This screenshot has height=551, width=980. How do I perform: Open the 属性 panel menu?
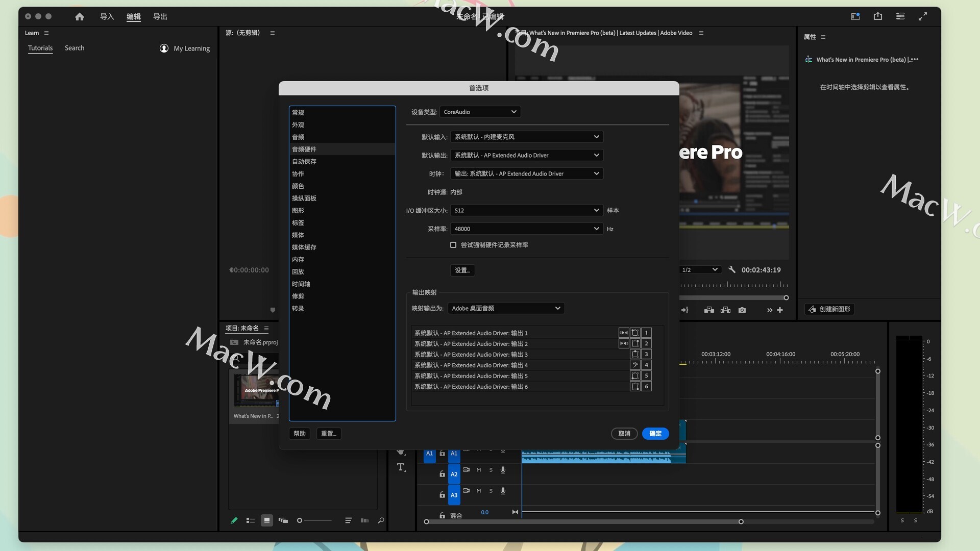click(x=823, y=37)
